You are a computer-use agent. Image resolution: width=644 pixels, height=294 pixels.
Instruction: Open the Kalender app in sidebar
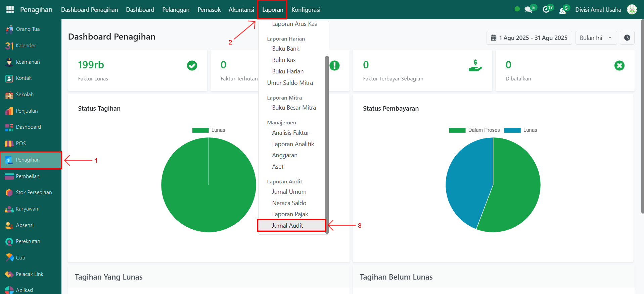[x=26, y=46]
